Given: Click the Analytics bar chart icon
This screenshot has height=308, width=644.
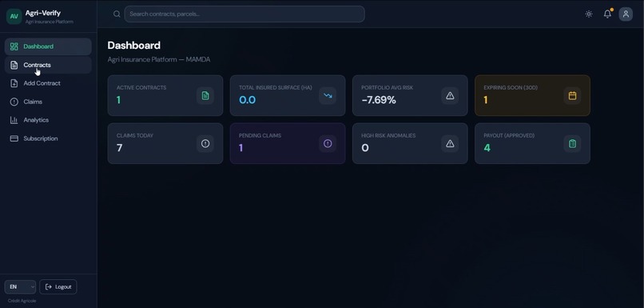Looking at the screenshot, I should pos(14,120).
